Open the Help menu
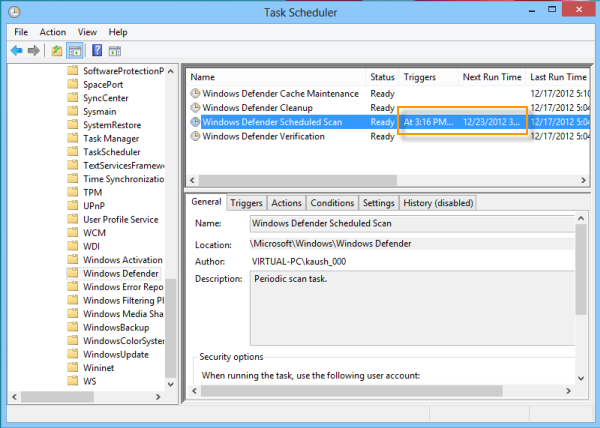600x428 pixels. pyautogui.click(x=118, y=32)
